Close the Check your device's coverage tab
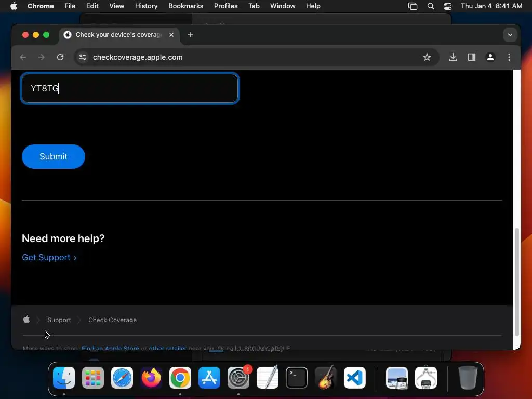Image resolution: width=532 pixels, height=399 pixels. 171,35
